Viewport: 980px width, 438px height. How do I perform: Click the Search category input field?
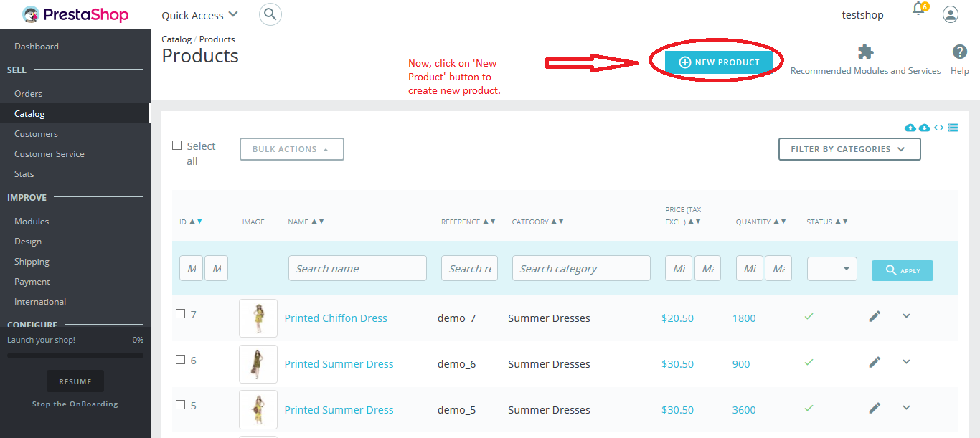click(581, 269)
